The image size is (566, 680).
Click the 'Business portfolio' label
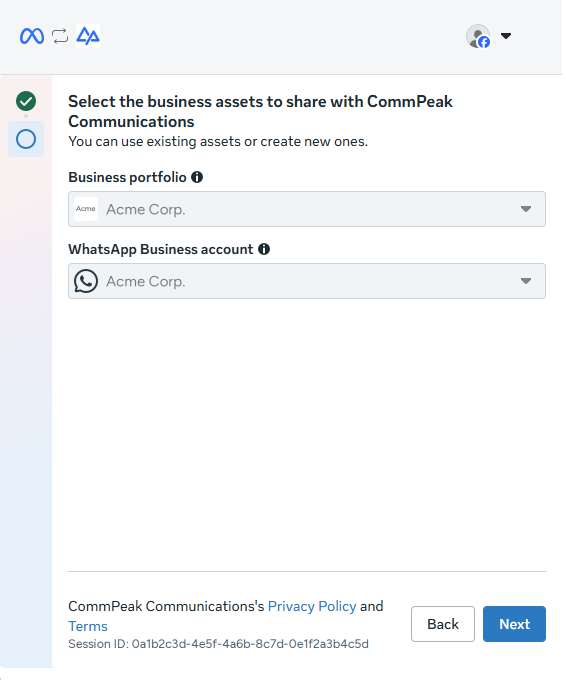tap(127, 177)
